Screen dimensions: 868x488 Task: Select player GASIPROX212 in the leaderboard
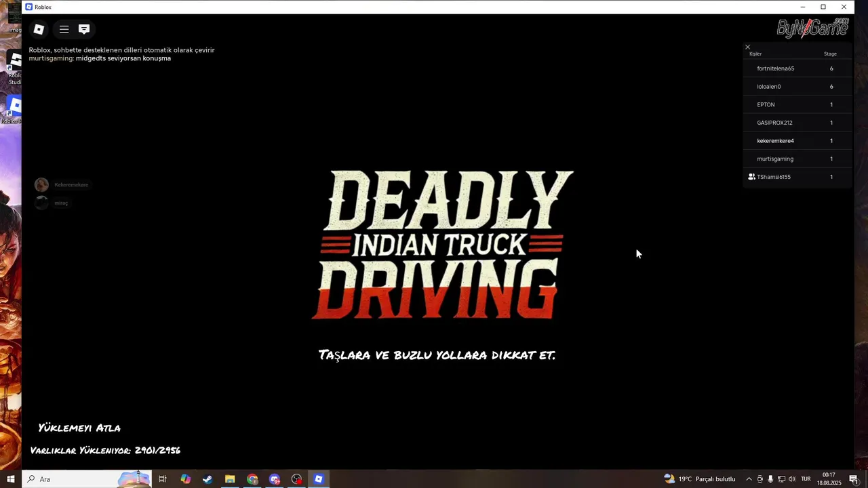797,123
